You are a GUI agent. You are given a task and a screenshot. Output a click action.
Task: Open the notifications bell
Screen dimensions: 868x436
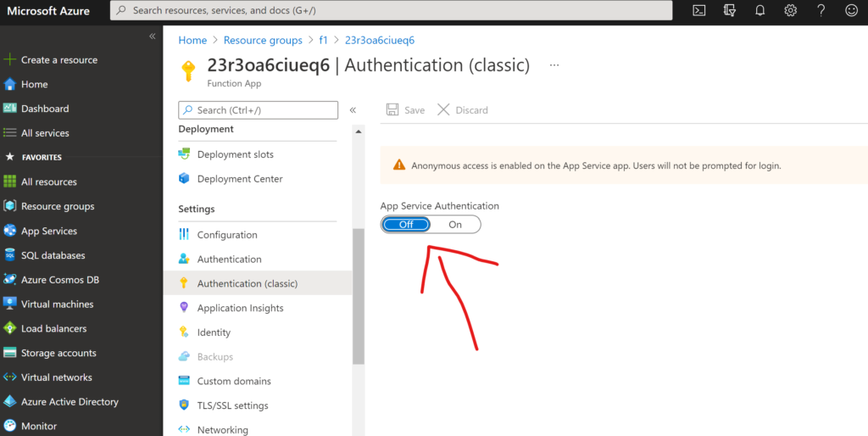point(760,10)
